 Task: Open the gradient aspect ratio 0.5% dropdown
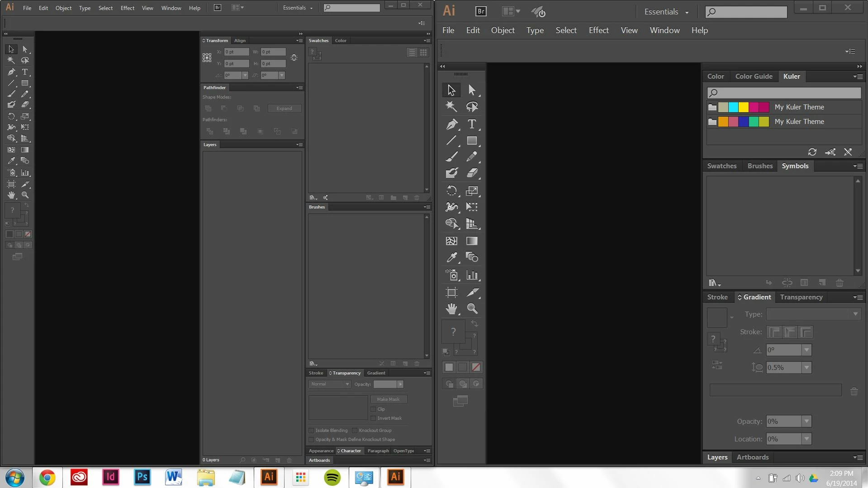pos(806,368)
